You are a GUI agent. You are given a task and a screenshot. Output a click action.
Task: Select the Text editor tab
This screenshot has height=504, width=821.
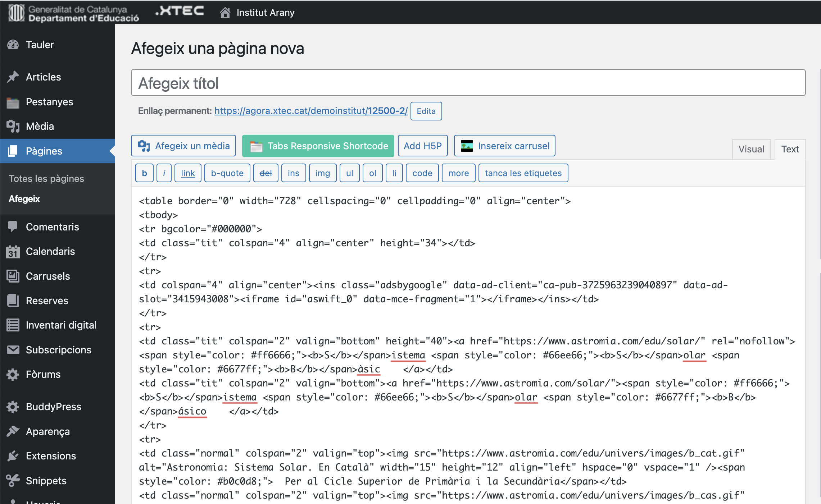pyautogui.click(x=790, y=149)
